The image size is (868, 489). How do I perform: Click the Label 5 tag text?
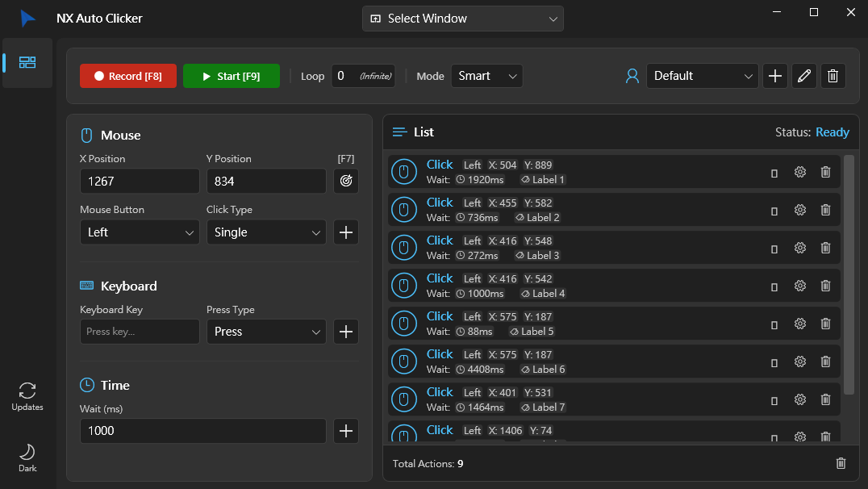(537, 331)
